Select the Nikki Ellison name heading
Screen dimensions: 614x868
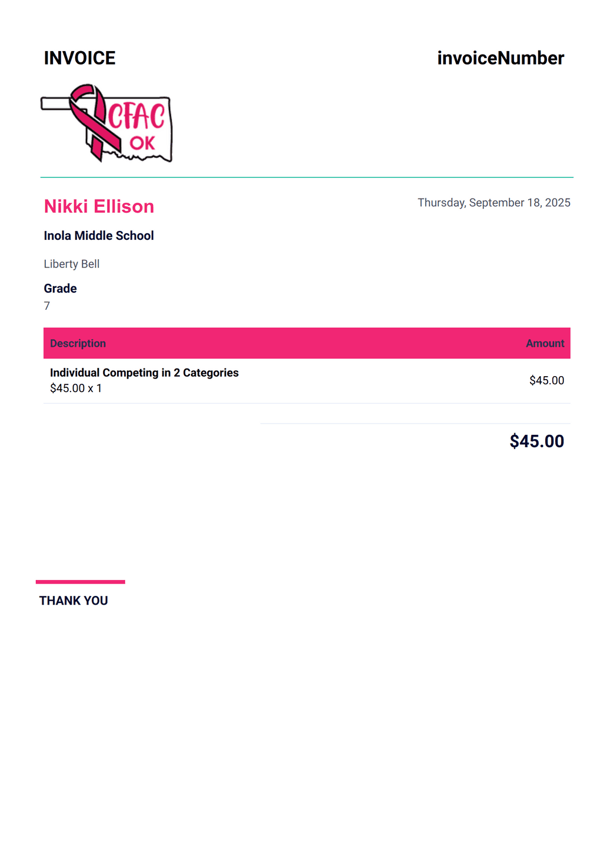[99, 206]
